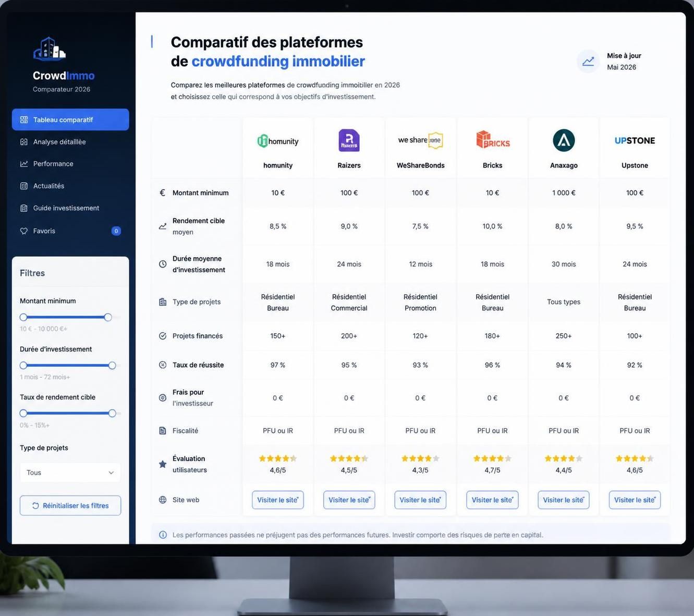This screenshot has height=616, width=694.
Task: Open Guide investissement page
Action: [70, 208]
